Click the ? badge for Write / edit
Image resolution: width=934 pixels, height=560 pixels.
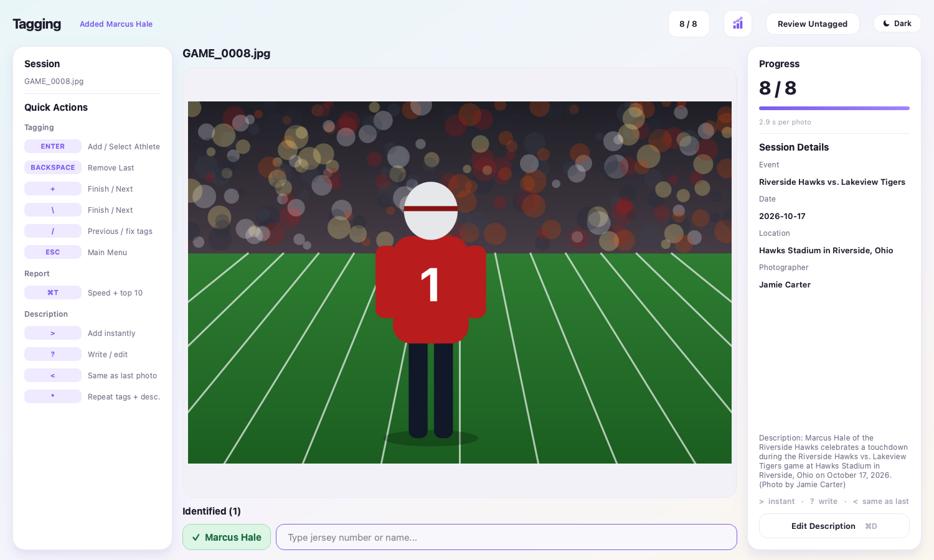pyautogui.click(x=53, y=354)
